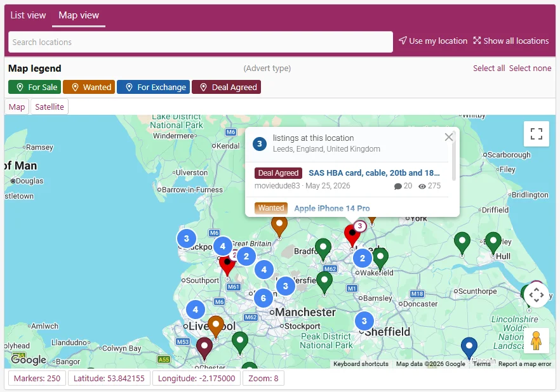This screenshot has width=560, height=392.
Task: Click the cluster of 3 near Sheffield
Action: tap(364, 321)
